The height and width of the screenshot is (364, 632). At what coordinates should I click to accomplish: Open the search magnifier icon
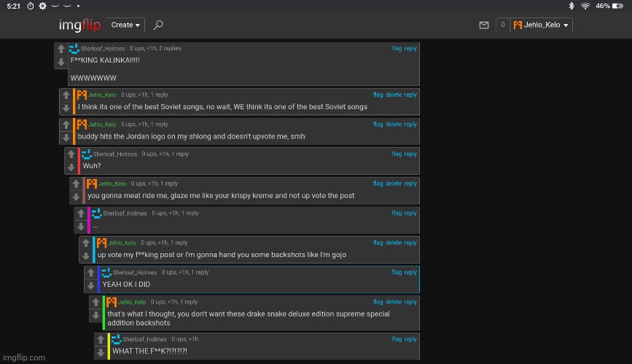[158, 25]
